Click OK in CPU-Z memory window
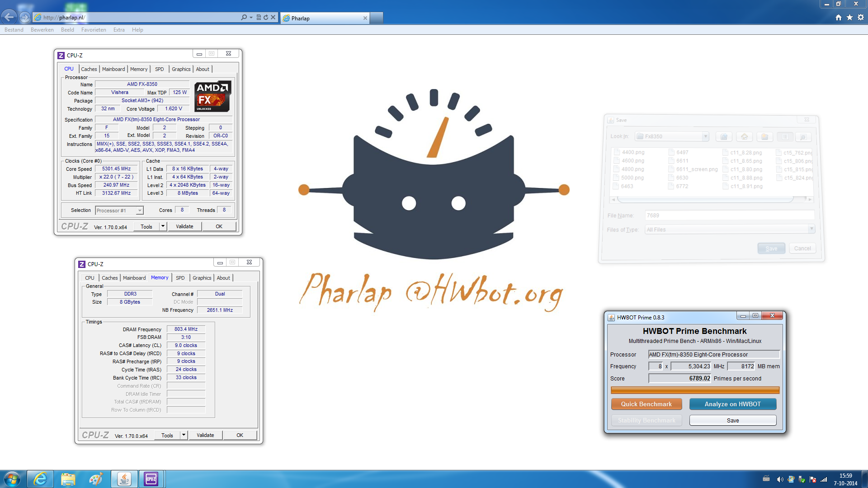868x488 pixels. pyautogui.click(x=240, y=436)
